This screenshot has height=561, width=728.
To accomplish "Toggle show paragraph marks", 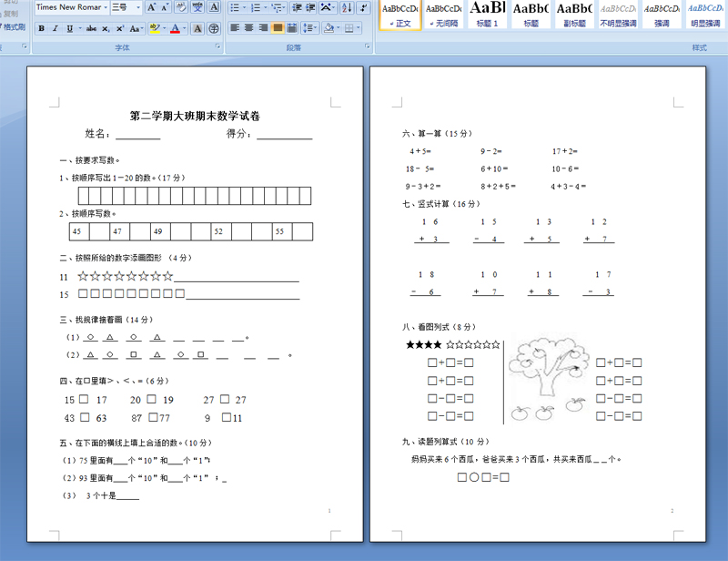I will click(363, 7).
